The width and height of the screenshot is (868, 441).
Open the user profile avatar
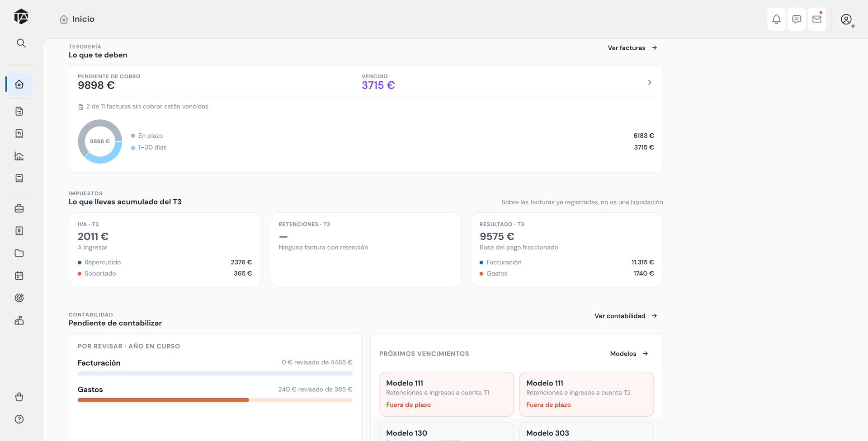(846, 19)
